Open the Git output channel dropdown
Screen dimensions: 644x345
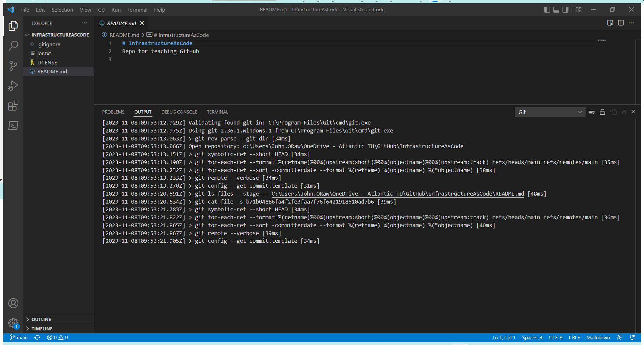point(550,112)
